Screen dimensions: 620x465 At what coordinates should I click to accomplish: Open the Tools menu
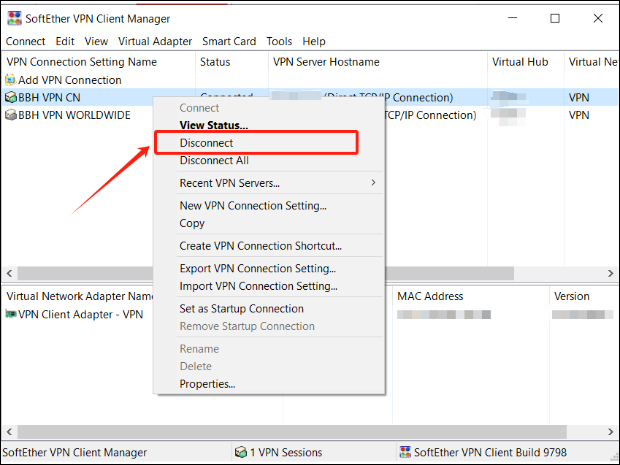[279, 41]
